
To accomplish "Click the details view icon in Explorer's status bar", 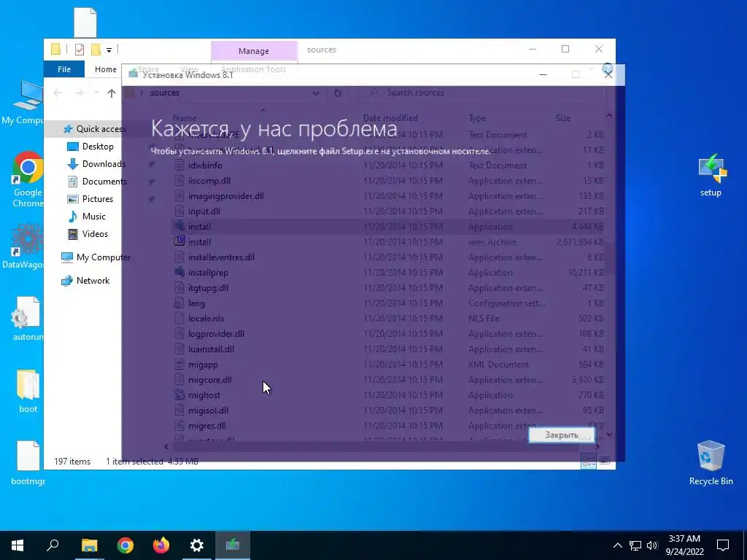I will click(589, 461).
